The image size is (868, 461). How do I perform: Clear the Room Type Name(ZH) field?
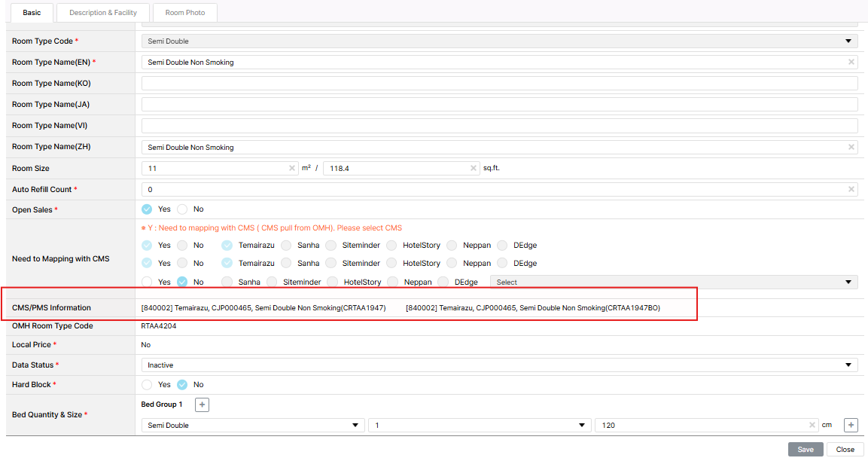click(x=851, y=148)
